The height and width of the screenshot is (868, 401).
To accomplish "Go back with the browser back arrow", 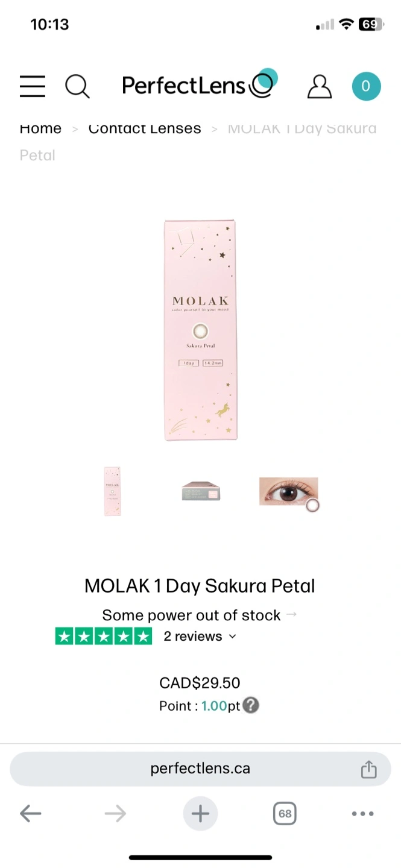I will click(x=31, y=814).
